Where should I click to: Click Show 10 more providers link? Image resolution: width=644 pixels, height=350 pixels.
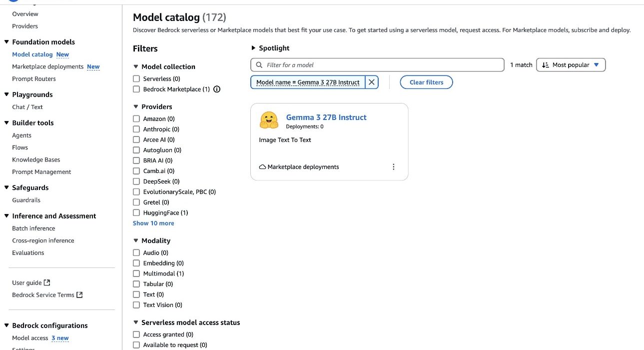coord(153,223)
